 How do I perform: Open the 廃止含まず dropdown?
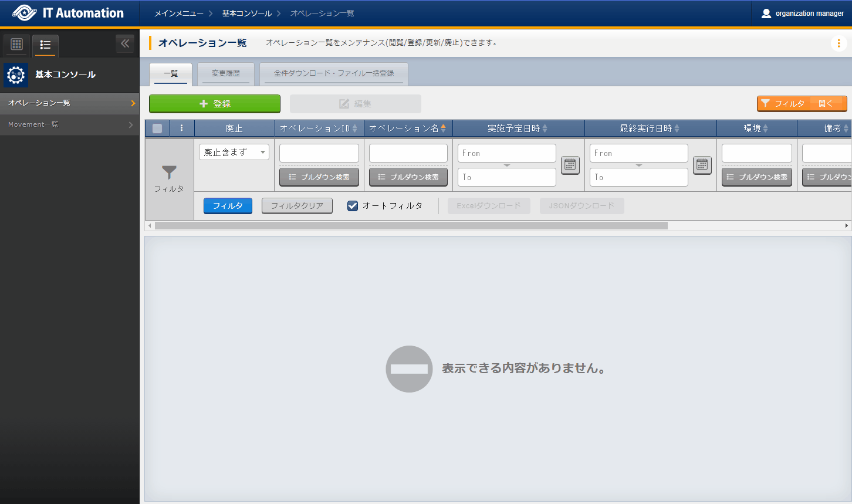(x=234, y=152)
